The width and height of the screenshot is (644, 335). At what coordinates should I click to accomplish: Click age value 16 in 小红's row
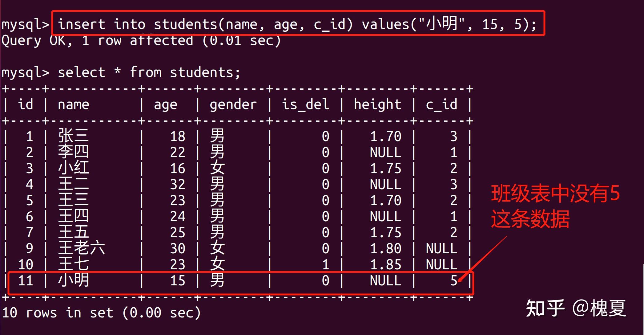[x=178, y=168]
